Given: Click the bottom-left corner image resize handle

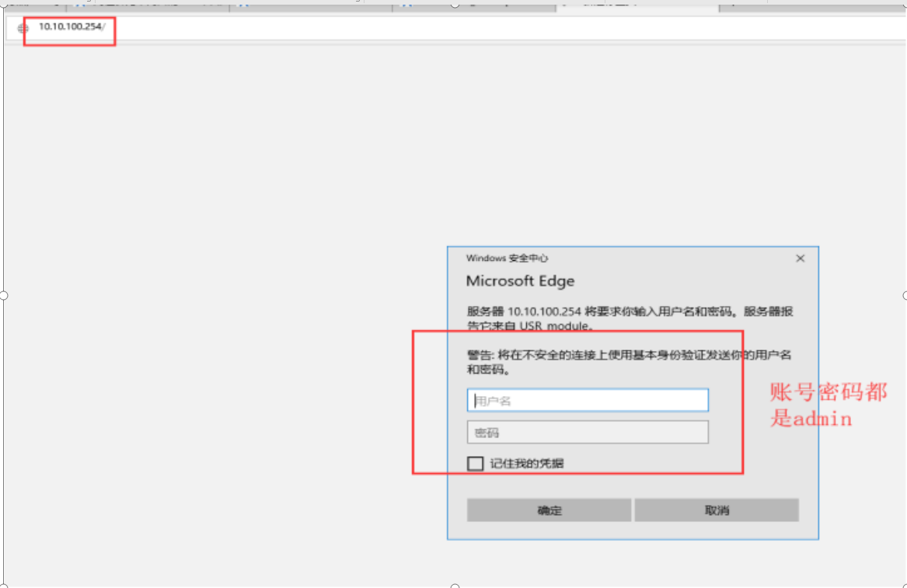Looking at the screenshot, I should pos(3,586).
